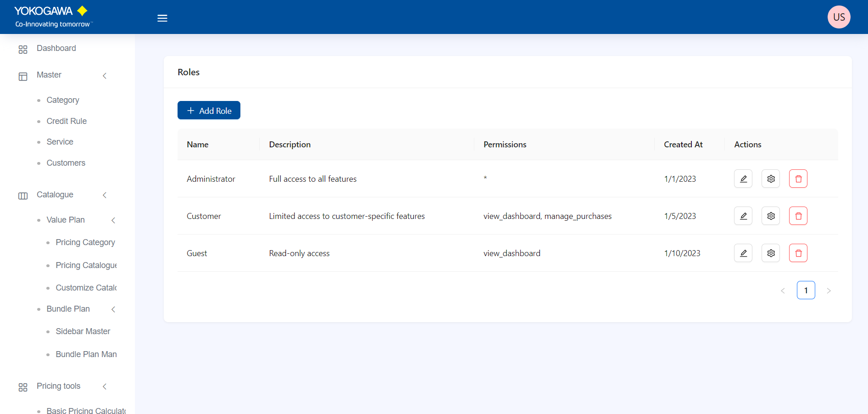Open Pricing Catalogue in sidebar
Screen dimensions: 868x414
click(x=86, y=265)
